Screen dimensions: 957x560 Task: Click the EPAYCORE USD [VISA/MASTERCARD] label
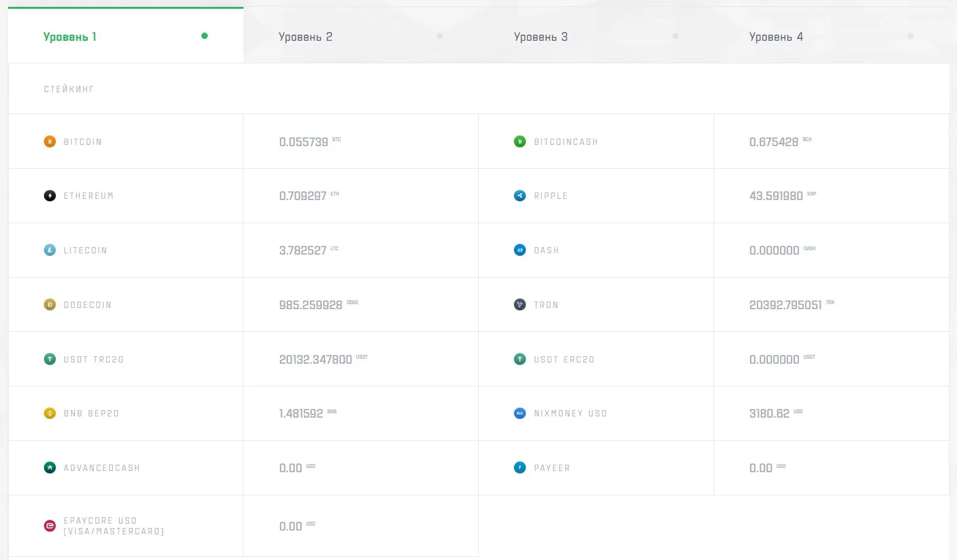coord(114,526)
